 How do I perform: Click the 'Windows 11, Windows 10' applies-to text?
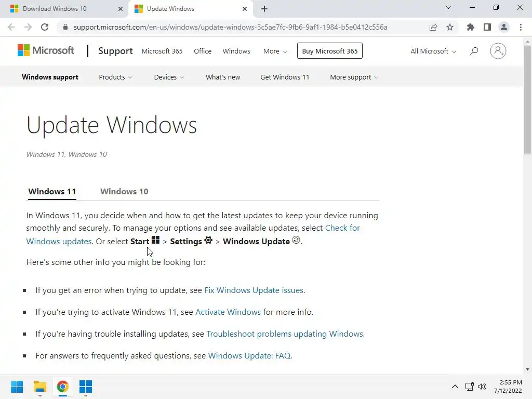pyautogui.click(x=66, y=154)
